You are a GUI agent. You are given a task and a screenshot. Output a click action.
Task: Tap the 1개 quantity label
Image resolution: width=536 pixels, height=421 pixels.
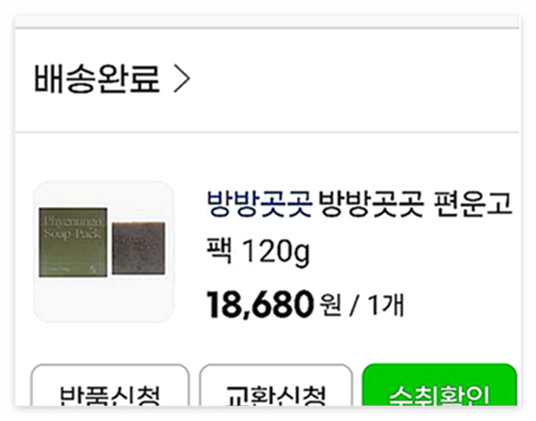pos(386,304)
